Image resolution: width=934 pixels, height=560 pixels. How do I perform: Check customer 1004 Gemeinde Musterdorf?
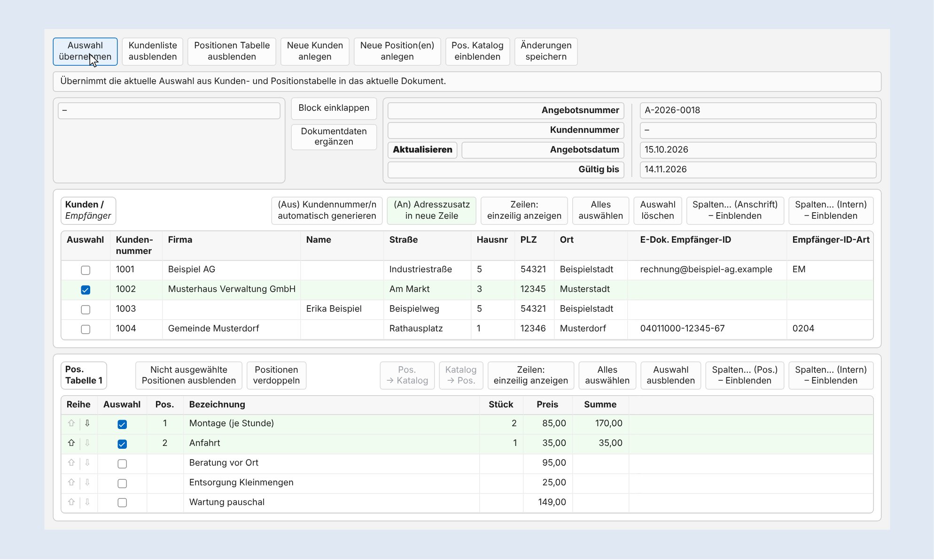pos(86,330)
